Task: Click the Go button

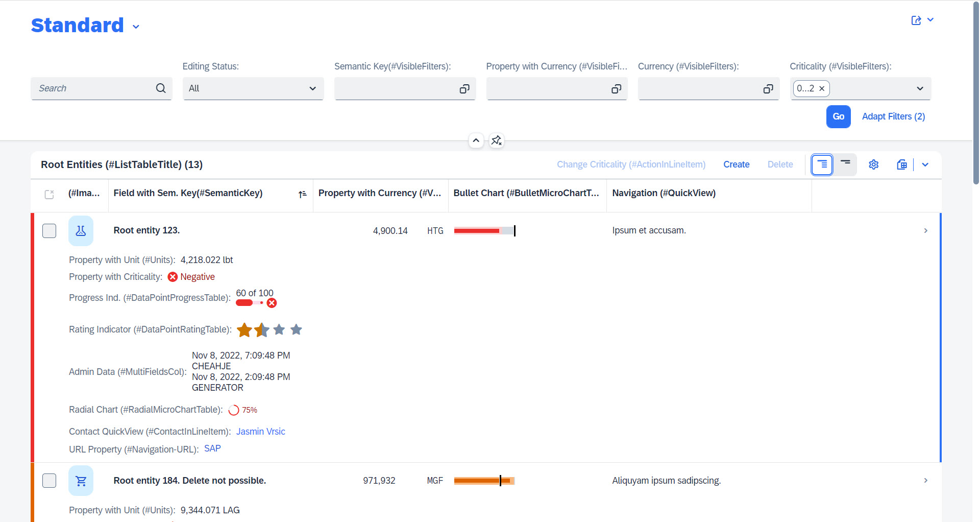Action: [838, 116]
